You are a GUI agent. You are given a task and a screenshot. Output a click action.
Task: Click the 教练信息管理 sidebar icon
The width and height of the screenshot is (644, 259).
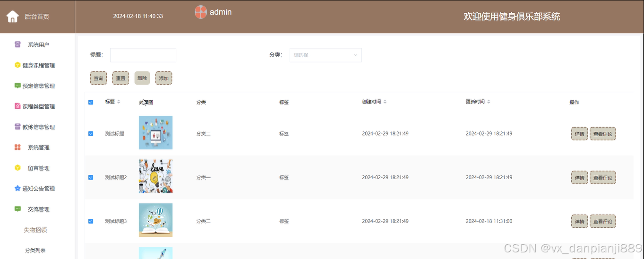point(17,127)
